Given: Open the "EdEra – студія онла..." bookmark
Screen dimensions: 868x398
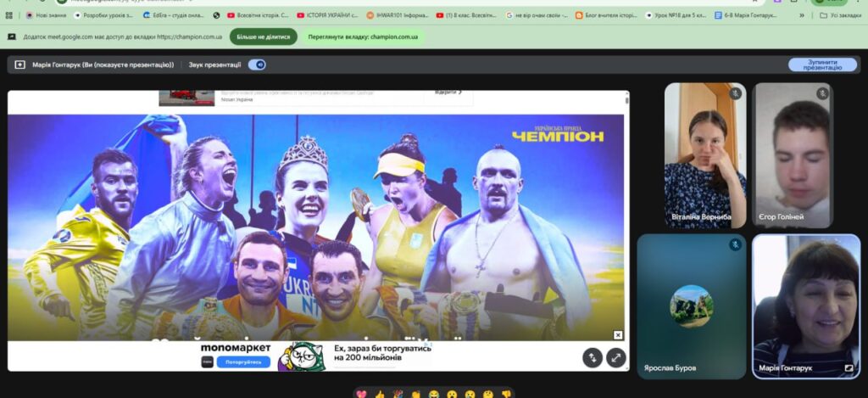Looking at the screenshot, I should [173, 15].
